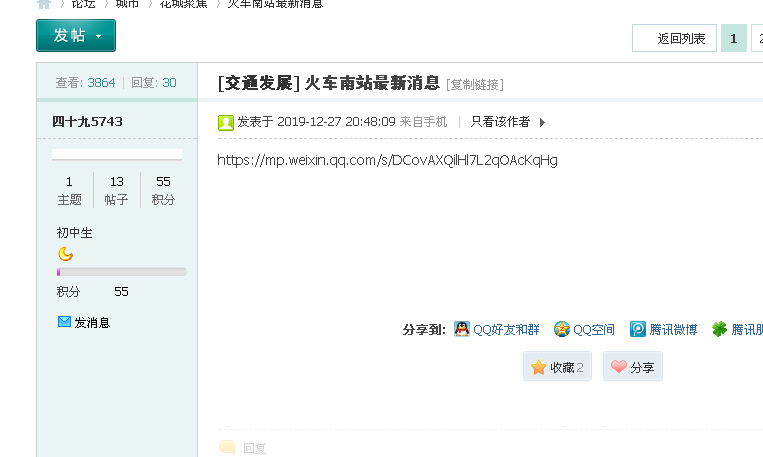
Task: Click the QQ空间 star icon
Action: pyautogui.click(x=562, y=329)
